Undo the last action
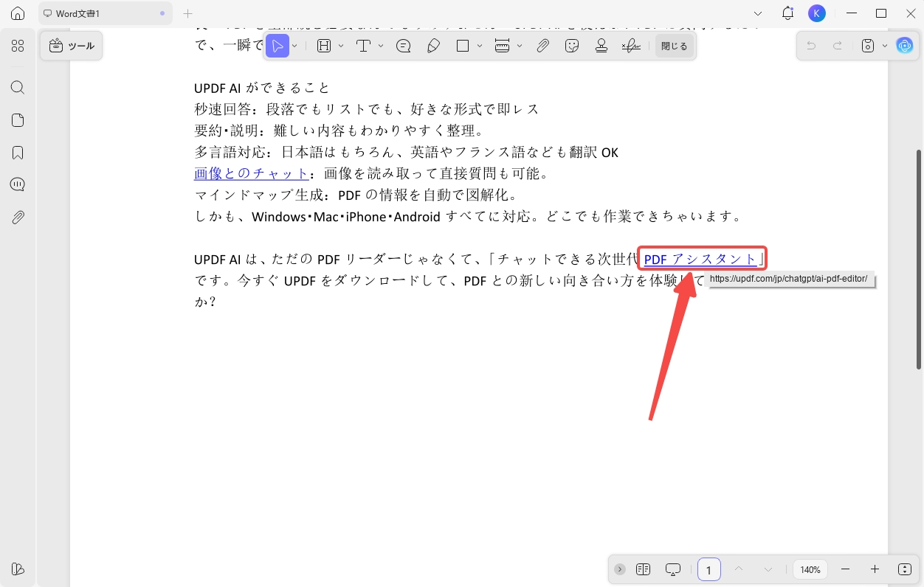The image size is (924, 587). click(811, 46)
